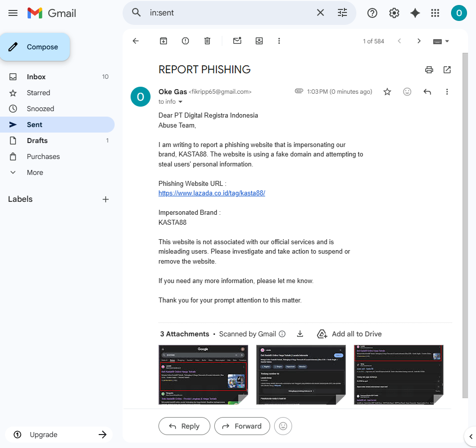The height and width of the screenshot is (448, 476).
Task: Click the Forward button
Action: coord(242,426)
